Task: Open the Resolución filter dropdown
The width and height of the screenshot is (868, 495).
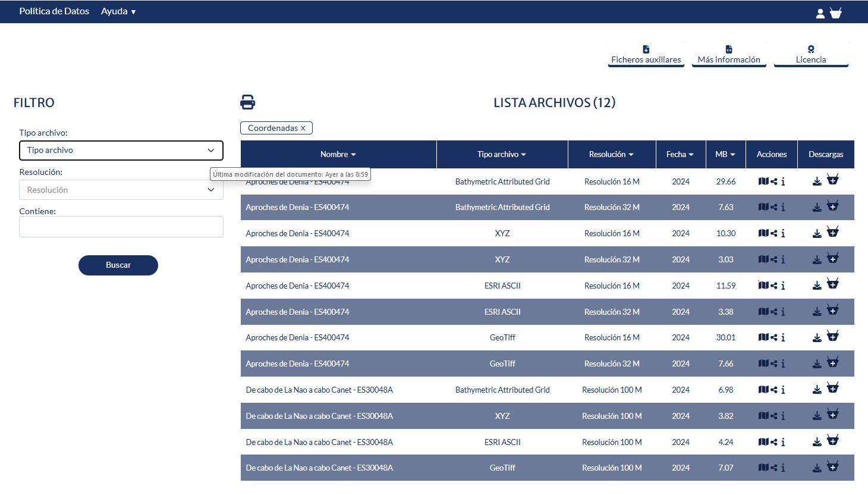Action: 121,189
